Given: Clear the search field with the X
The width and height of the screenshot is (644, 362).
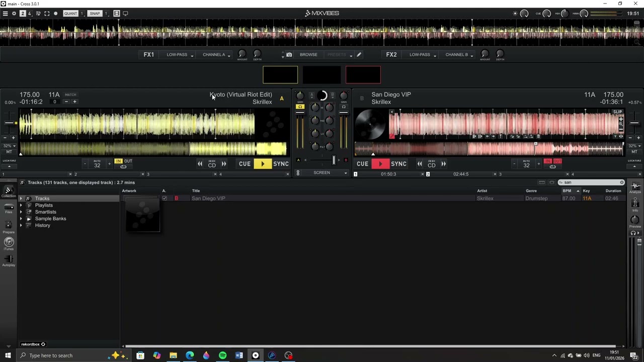Looking at the screenshot, I should [x=621, y=183].
